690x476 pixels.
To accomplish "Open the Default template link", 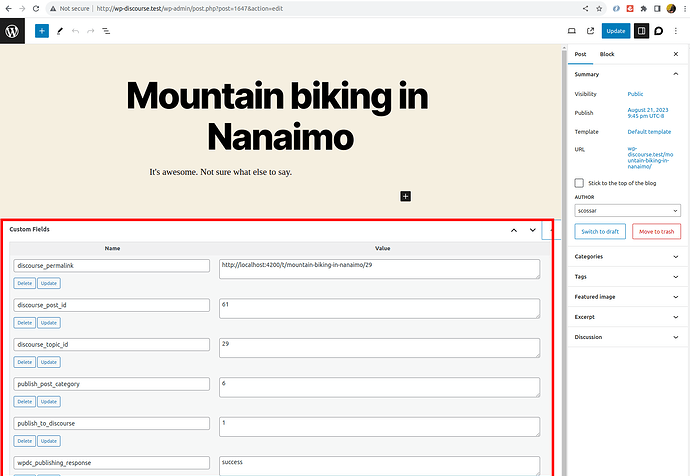I will [x=649, y=132].
